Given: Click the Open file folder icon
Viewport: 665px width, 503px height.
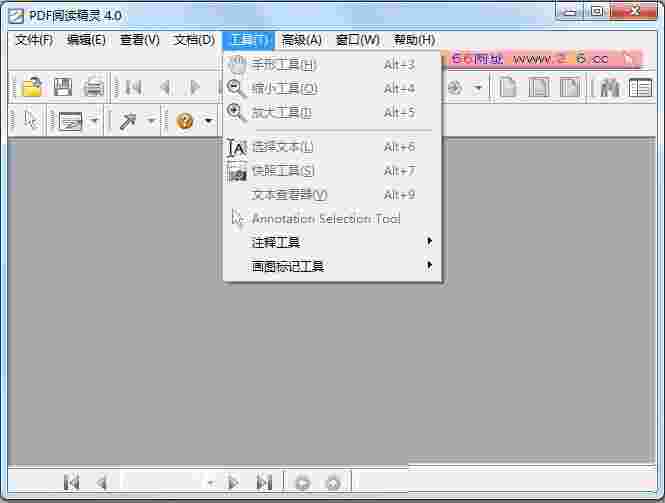Looking at the screenshot, I should coord(32,87).
